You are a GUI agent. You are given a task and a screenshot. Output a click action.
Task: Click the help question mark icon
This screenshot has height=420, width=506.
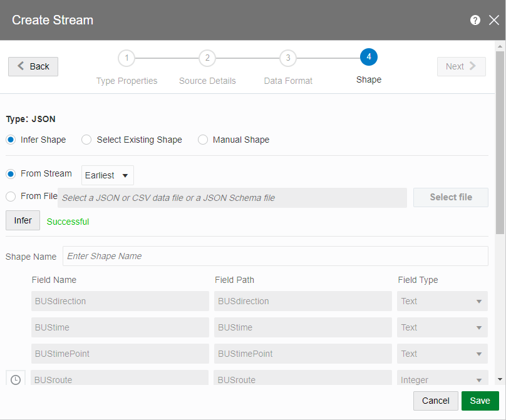[475, 20]
